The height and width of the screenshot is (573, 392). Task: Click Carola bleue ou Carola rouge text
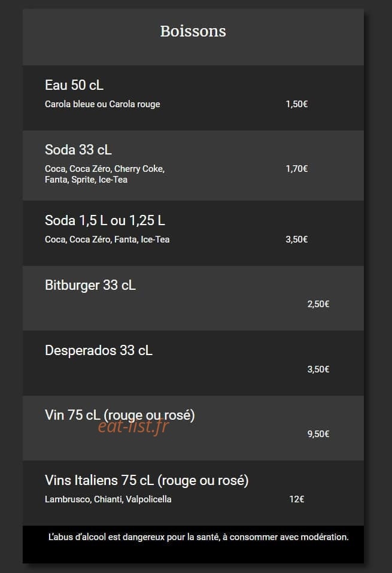point(102,104)
